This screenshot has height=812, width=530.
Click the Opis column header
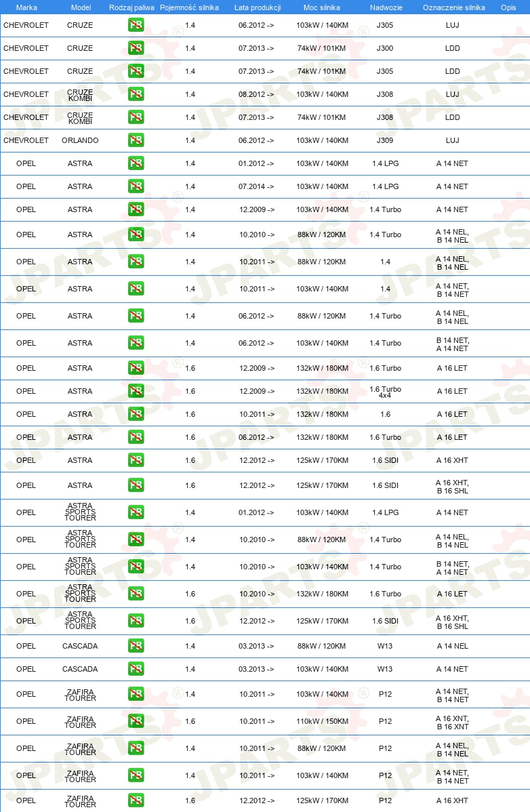(x=508, y=7)
